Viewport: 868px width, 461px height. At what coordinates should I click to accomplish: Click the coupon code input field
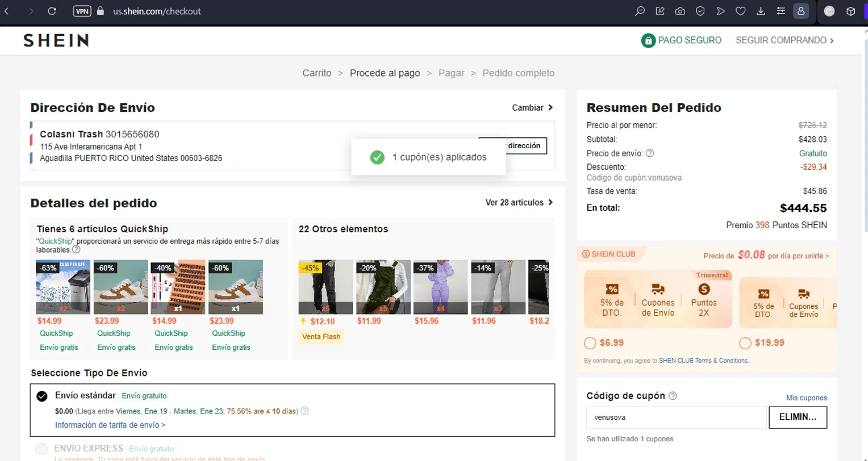click(x=676, y=418)
